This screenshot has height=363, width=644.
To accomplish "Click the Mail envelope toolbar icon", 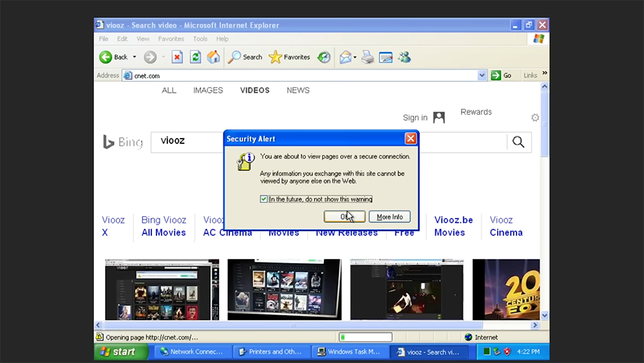I will click(x=345, y=57).
